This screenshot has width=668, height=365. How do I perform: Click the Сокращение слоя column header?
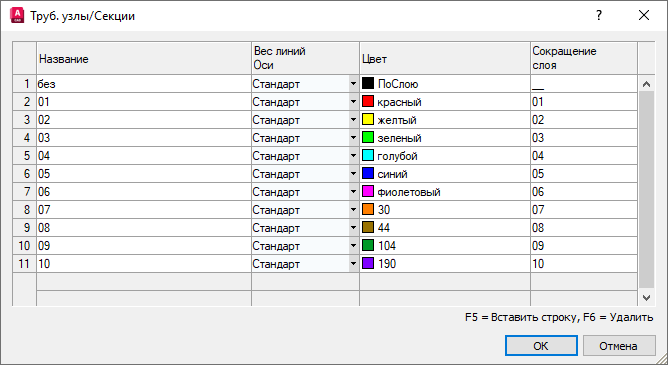pyautogui.click(x=584, y=58)
